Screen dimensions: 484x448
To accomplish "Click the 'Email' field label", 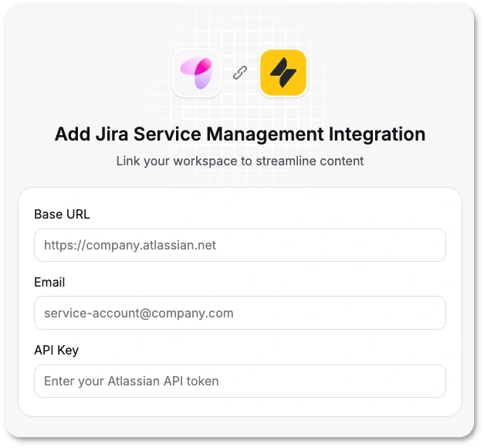I will 49,282.
